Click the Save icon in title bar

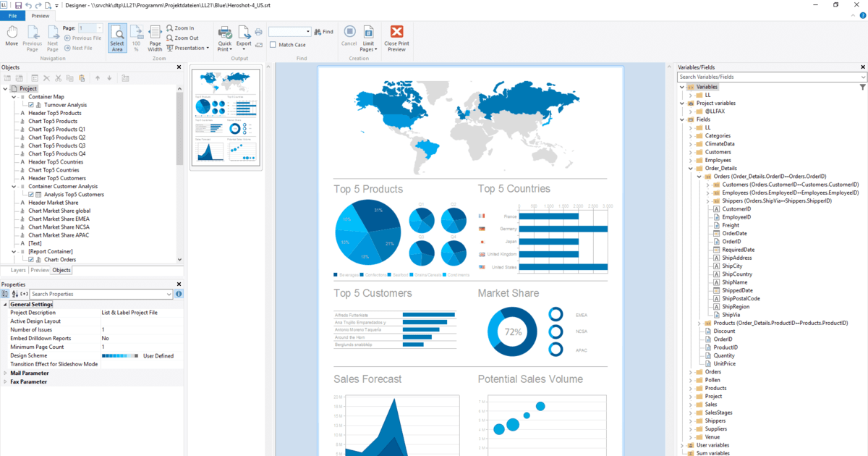(18, 5)
